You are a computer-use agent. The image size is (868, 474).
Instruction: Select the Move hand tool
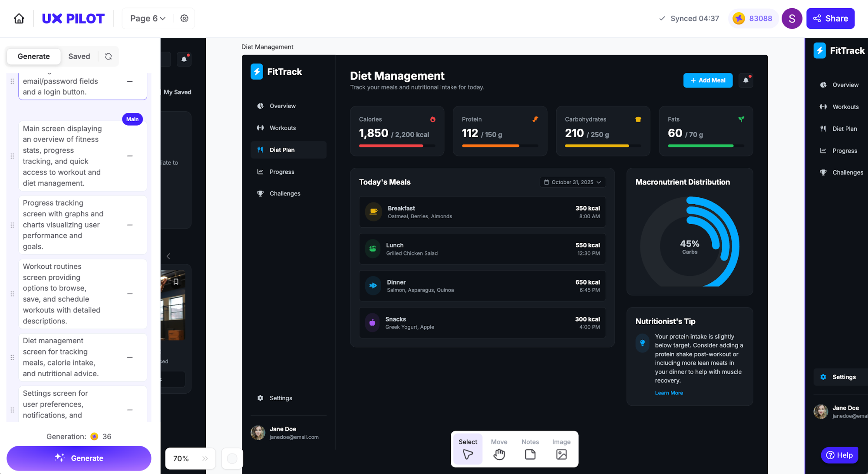[499, 449]
